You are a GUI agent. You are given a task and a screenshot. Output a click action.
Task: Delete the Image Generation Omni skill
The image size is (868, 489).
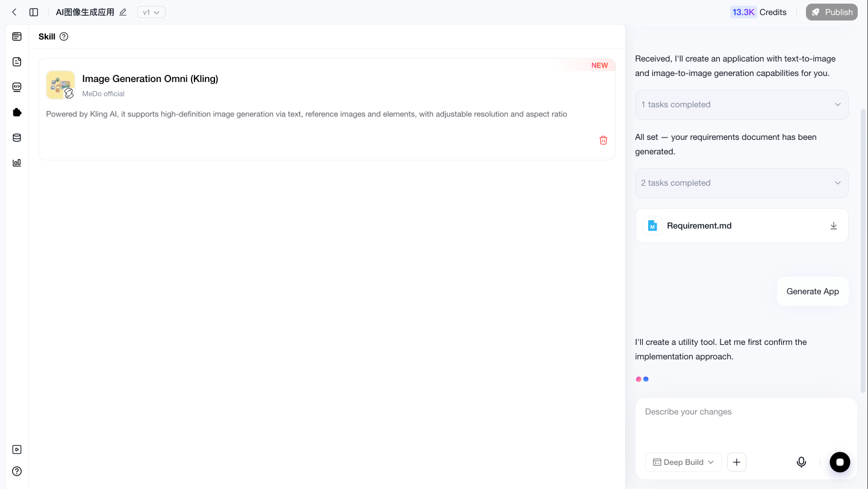point(603,140)
